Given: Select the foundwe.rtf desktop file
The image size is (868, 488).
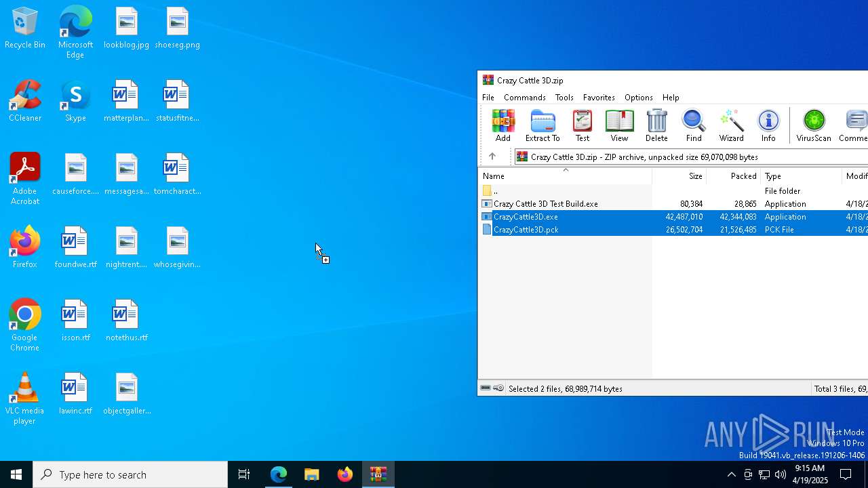Looking at the screenshot, I should click(75, 247).
